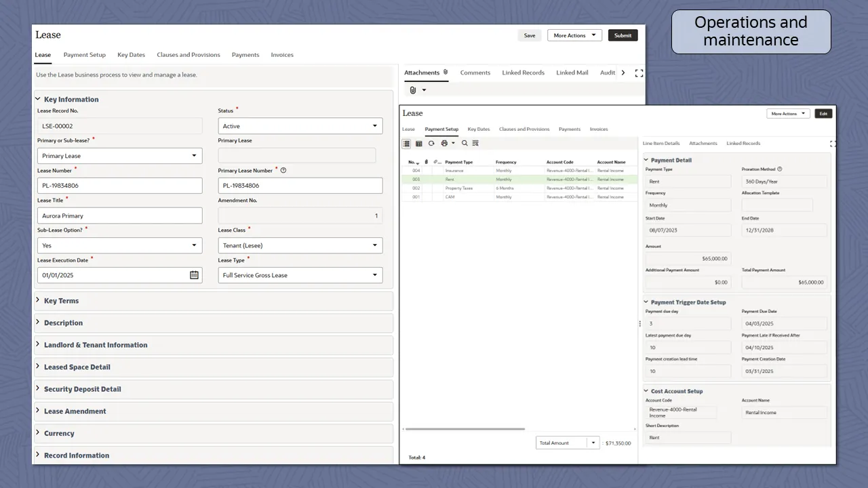Image resolution: width=868 pixels, height=488 pixels.
Task: Open the print icon in the grid toolbar
Action: point(444,143)
